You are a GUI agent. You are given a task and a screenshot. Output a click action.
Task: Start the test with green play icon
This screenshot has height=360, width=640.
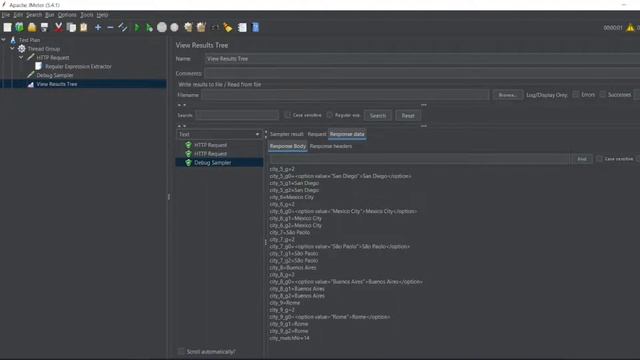pos(137,27)
